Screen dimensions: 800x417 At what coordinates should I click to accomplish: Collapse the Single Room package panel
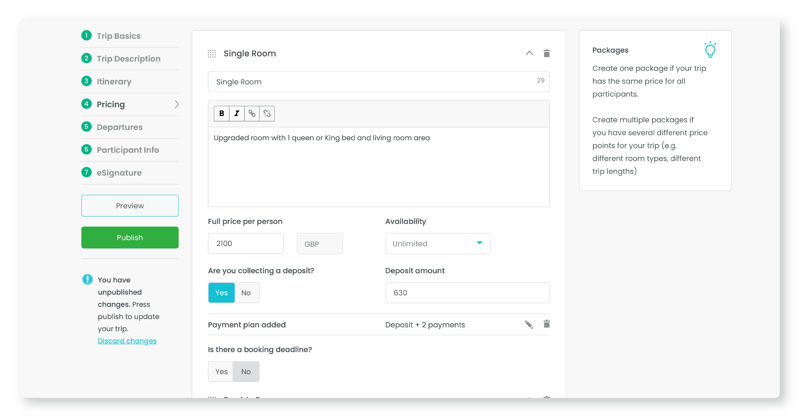529,53
